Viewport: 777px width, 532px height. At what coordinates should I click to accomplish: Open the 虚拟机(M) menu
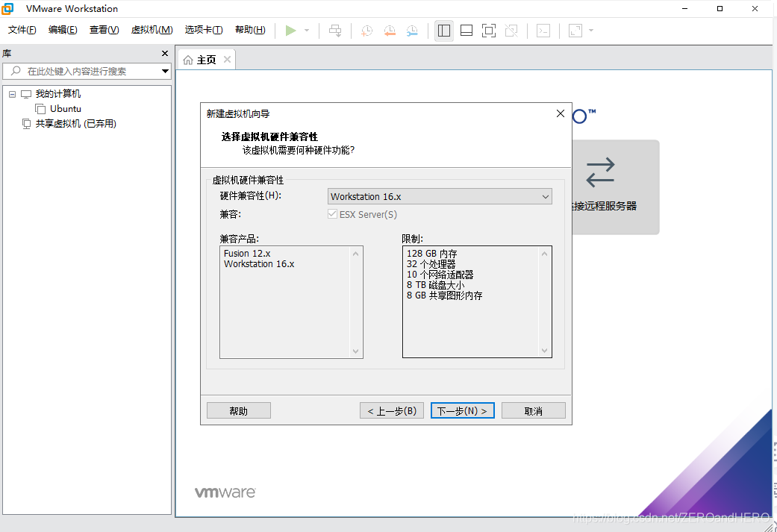coord(152,30)
